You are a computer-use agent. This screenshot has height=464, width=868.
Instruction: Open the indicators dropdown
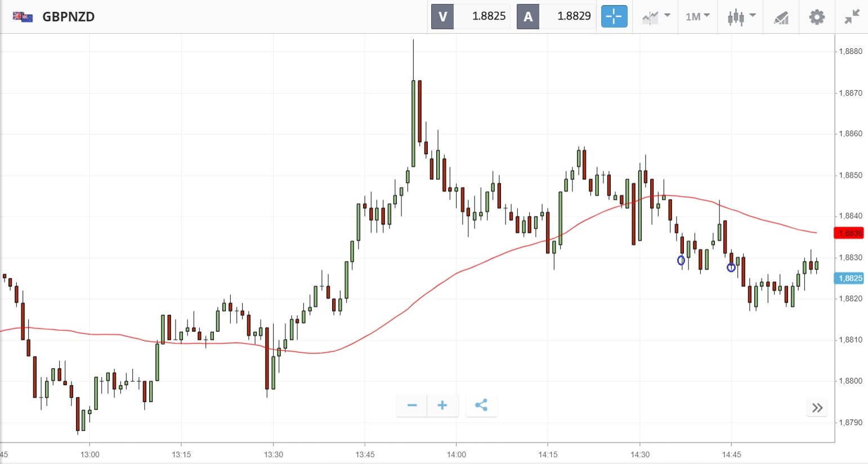[656, 16]
